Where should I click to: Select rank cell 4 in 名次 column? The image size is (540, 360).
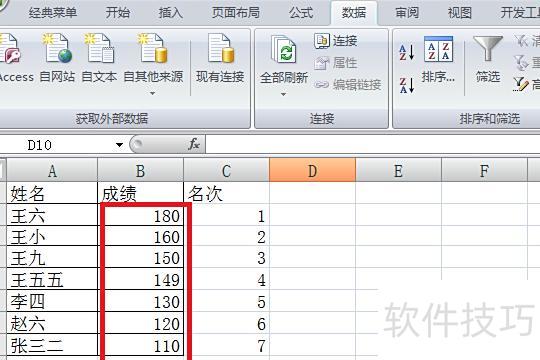[226, 279]
